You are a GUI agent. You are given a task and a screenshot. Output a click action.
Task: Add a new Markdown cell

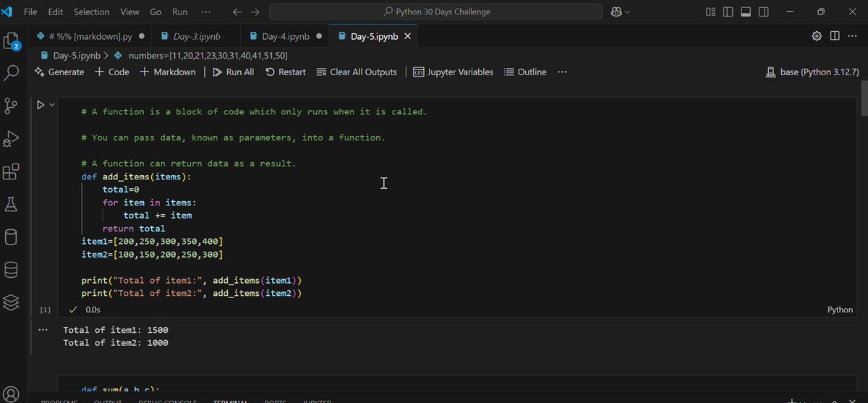pos(168,72)
